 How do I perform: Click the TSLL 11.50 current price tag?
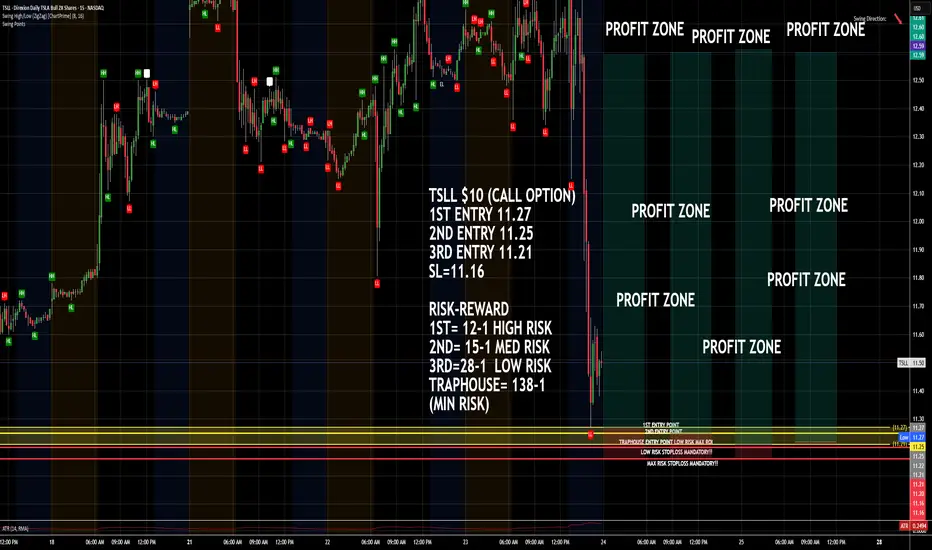coord(911,363)
